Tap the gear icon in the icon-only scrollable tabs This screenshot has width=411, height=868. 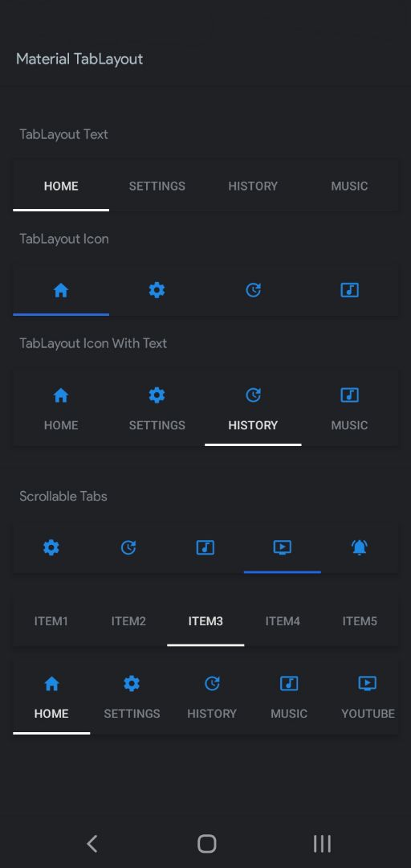point(51,547)
